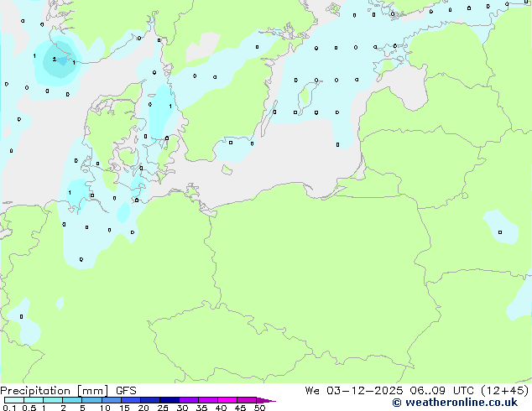Click the '0.5' legend scale label
This screenshot has width=532, height=411.
tap(29, 408)
